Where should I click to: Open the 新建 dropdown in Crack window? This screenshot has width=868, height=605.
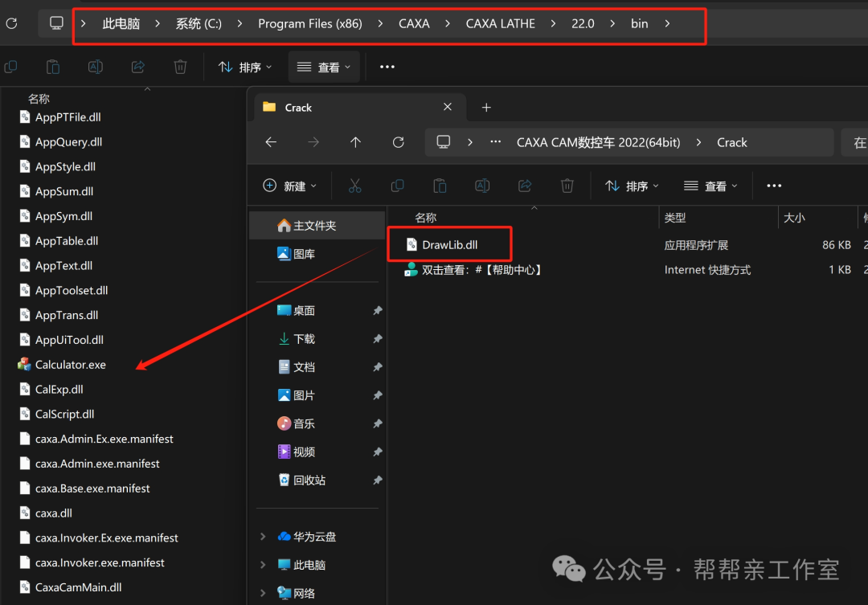click(x=290, y=186)
